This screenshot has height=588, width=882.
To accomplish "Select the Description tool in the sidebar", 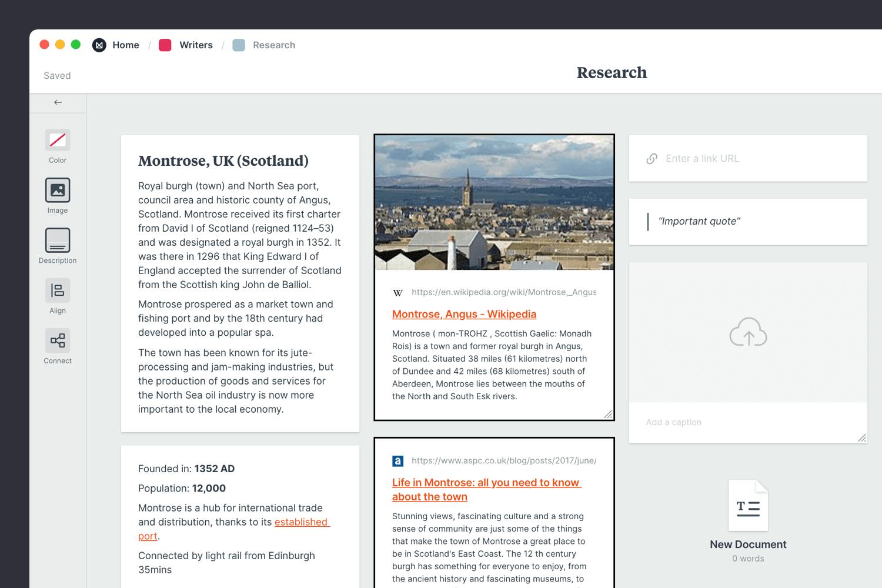I will click(x=57, y=240).
